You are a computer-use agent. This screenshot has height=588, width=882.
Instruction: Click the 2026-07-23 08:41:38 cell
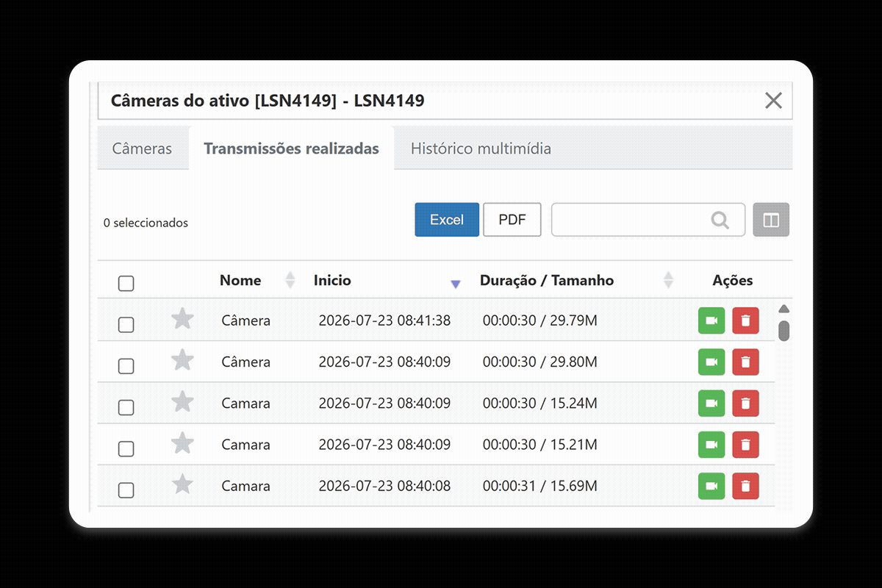pos(384,320)
